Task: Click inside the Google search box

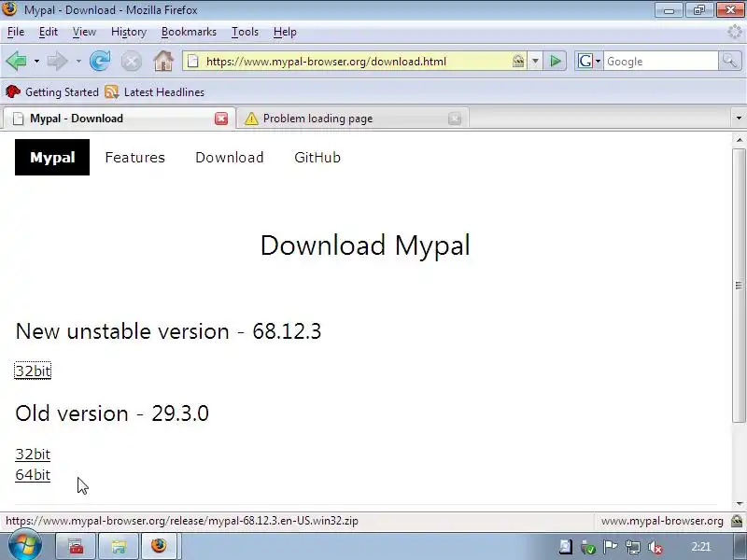Action: coord(661,62)
